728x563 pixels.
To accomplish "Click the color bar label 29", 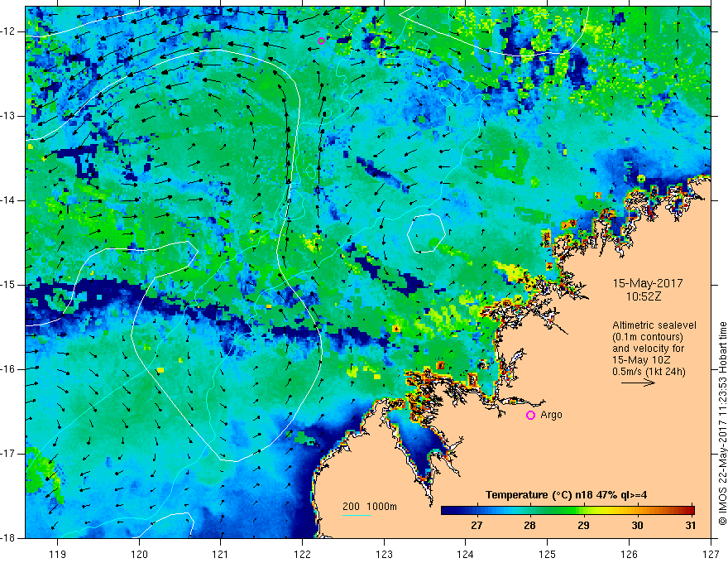I will pyautogui.click(x=583, y=525).
